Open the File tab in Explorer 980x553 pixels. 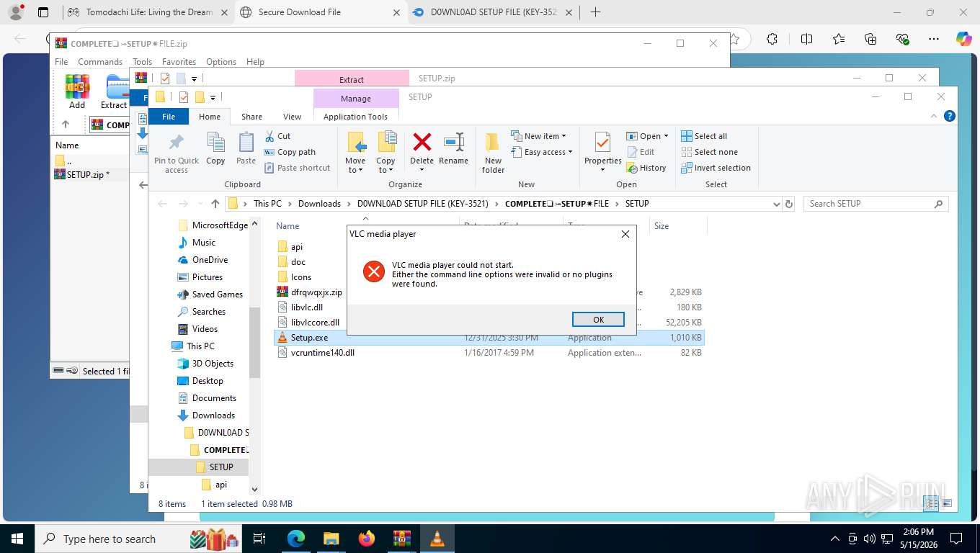169,117
